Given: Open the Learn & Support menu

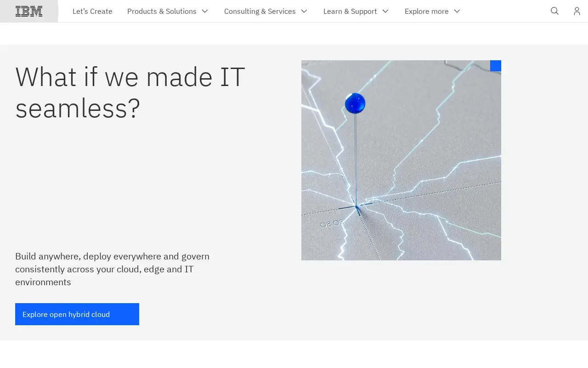Looking at the screenshot, I should pos(356,11).
